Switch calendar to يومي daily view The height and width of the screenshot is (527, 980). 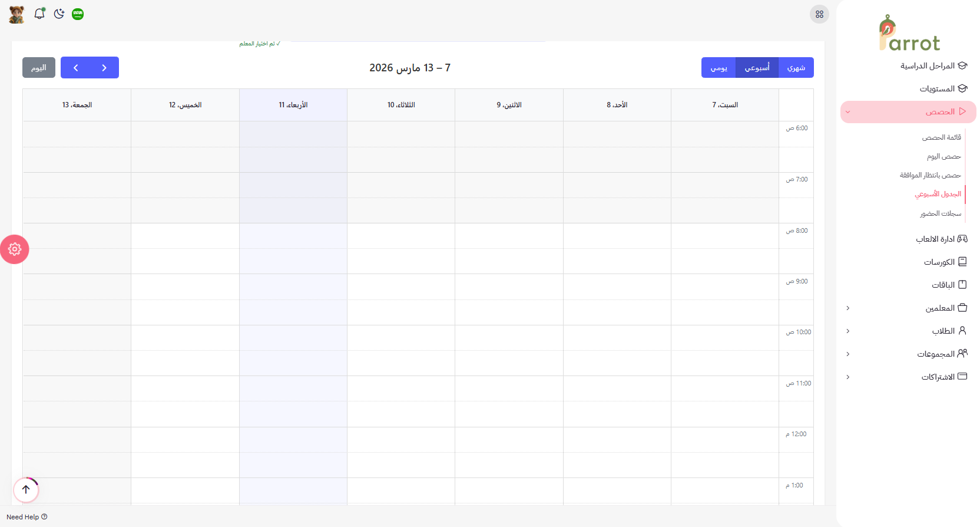tap(719, 68)
